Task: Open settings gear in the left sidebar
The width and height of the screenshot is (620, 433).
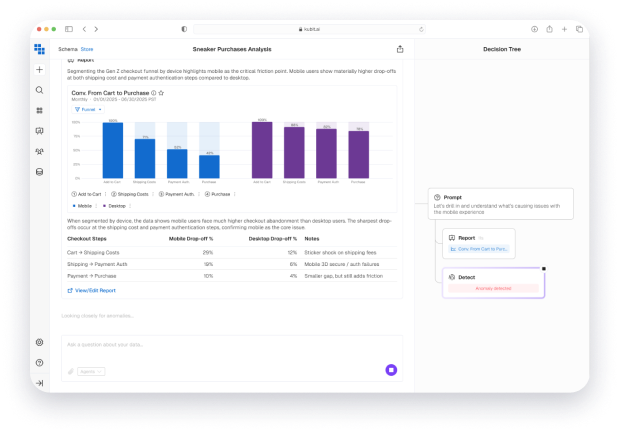Action: [x=39, y=342]
